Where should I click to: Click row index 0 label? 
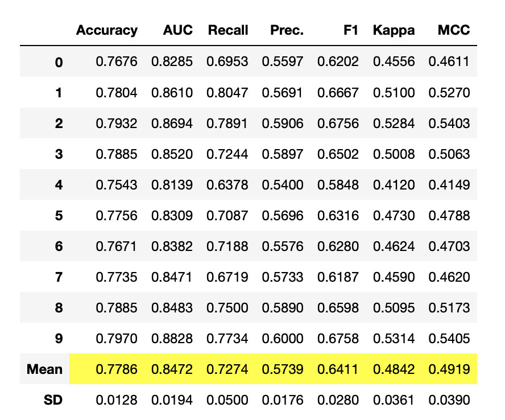[x=59, y=62]
